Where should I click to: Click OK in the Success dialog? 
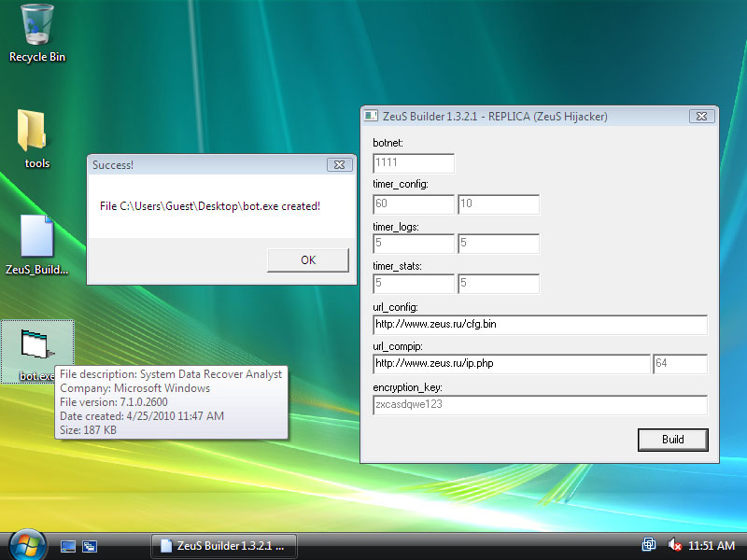pos(308,260)
